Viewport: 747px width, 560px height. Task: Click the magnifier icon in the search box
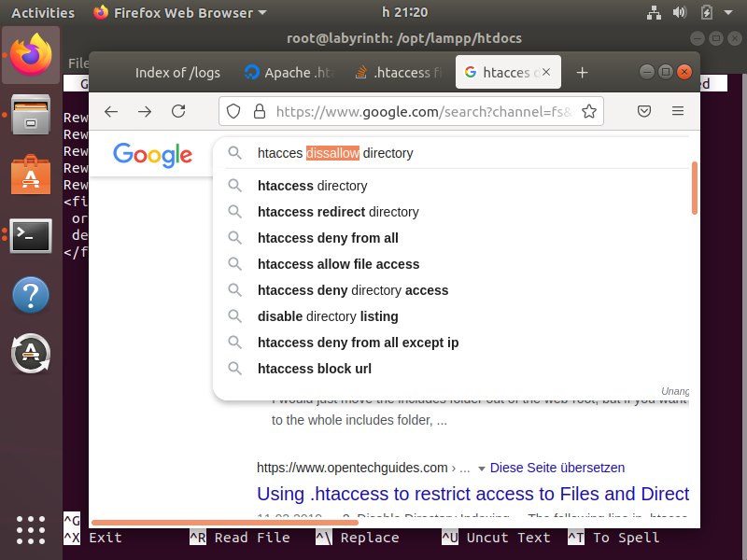click(234, 153)
